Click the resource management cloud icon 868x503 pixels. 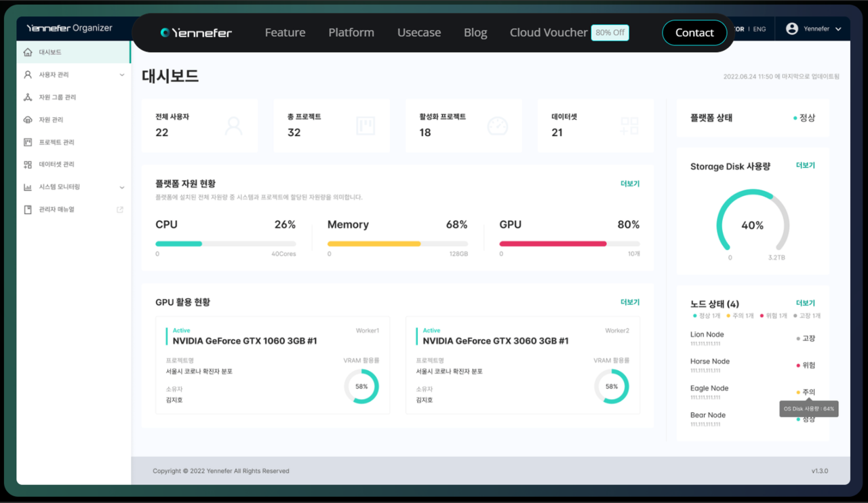(x=28, y=120)
